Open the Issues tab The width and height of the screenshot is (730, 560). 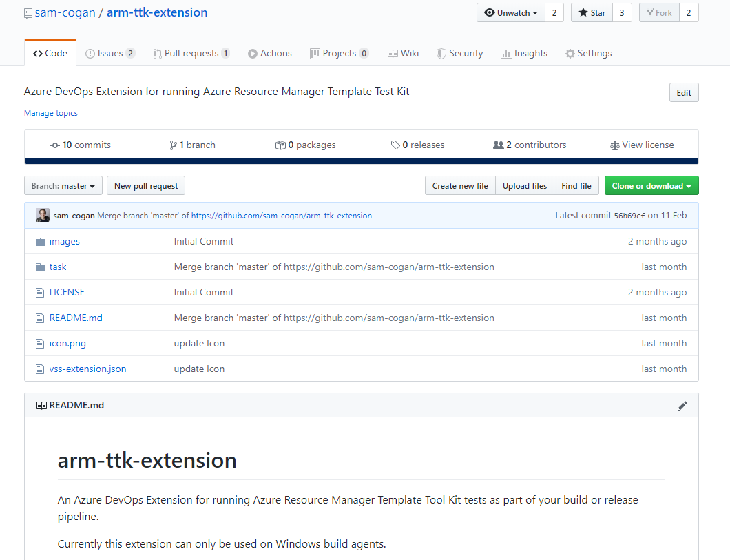pos(110,54)
